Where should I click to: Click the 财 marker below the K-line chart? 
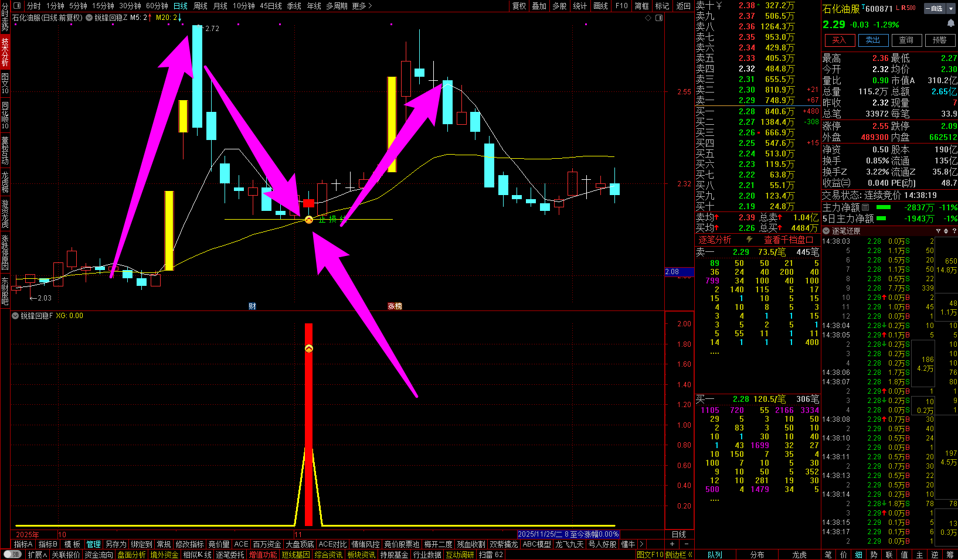(x=252, y=306)
